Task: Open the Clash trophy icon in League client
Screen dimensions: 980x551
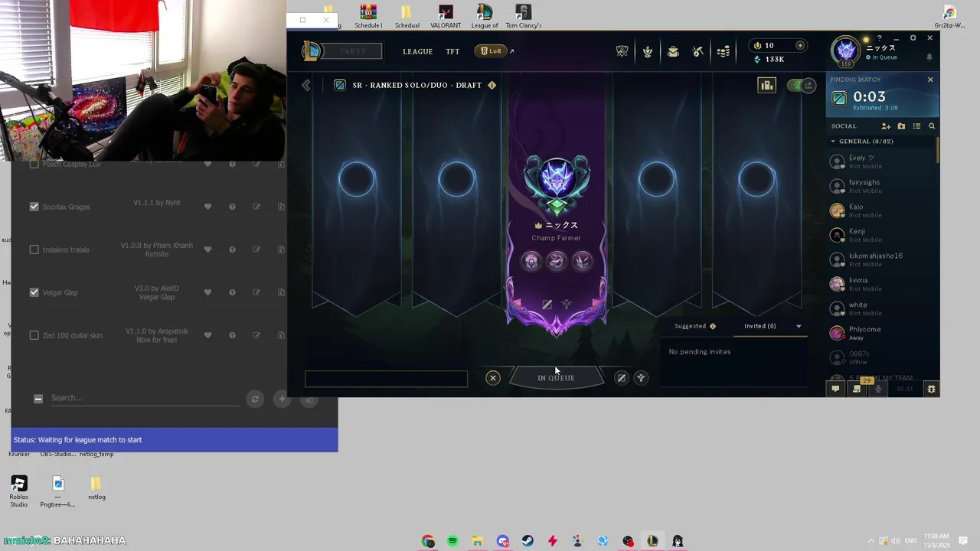Action: [622, 51]
